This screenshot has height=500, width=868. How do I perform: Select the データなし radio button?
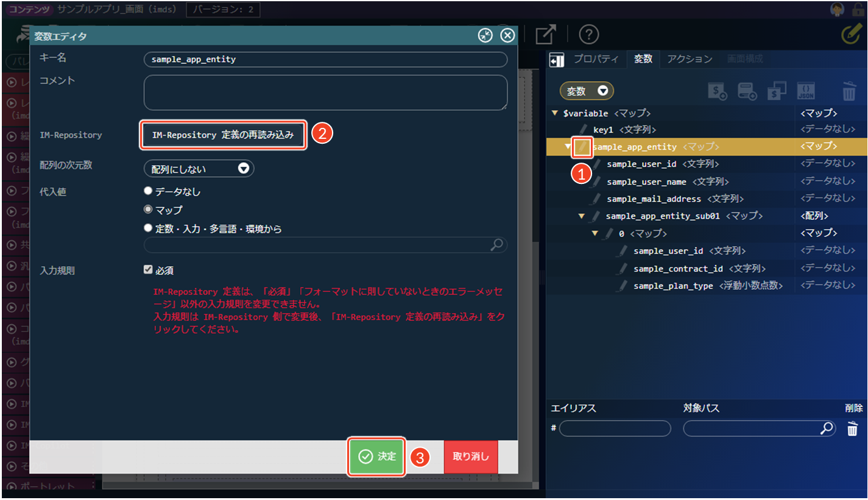pyautogui.click(x=148, y=191)
